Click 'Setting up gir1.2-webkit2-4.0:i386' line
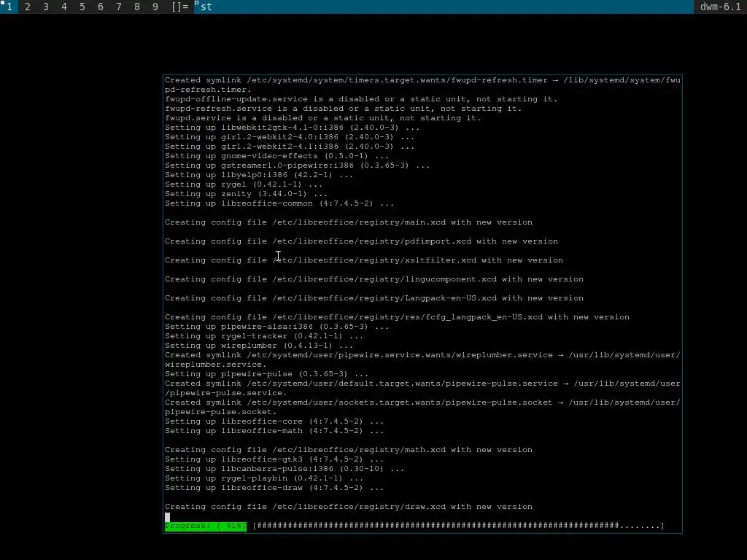Screen dimensions: 747x560 [x=290, y=137]
